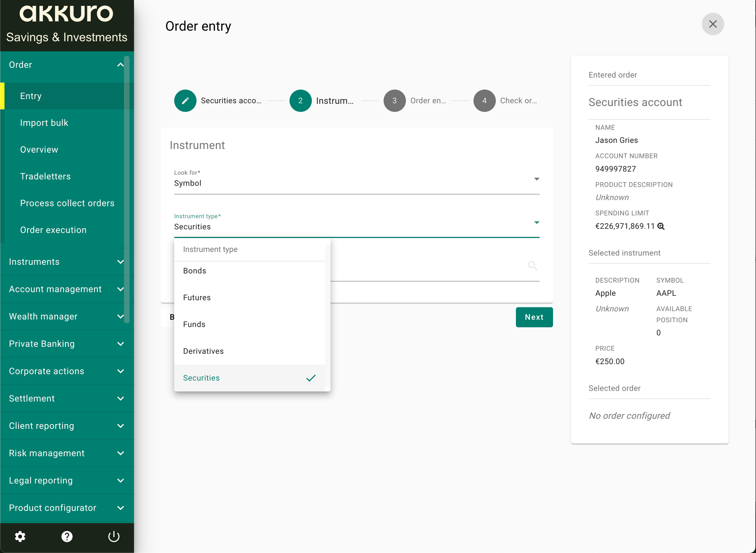Screen dimensions: 756x553
Task: Click step 4 Check order circle
Action: click(485, 101)
